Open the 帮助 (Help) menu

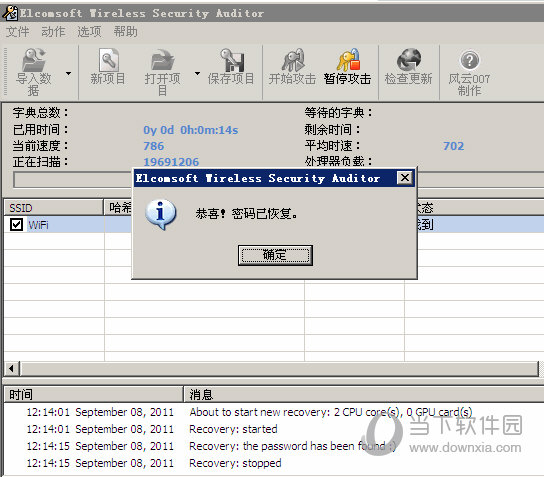(x=125, y=32)
